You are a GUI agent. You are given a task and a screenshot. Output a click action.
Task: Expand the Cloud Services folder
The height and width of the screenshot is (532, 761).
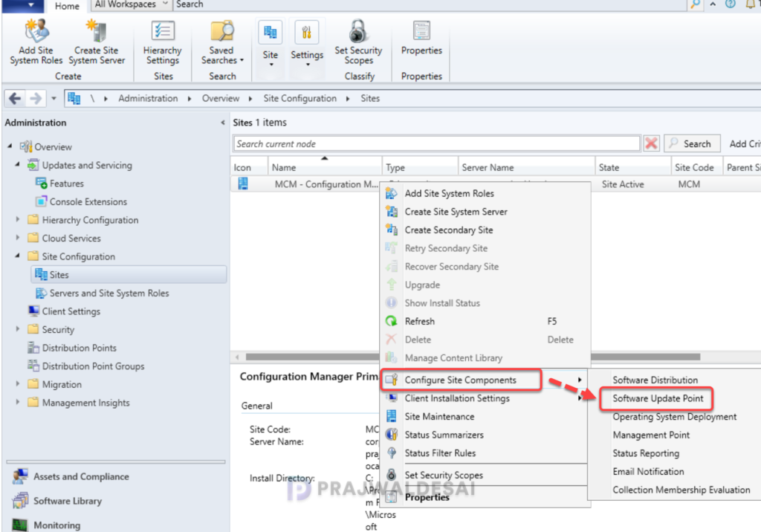[18, 239]
